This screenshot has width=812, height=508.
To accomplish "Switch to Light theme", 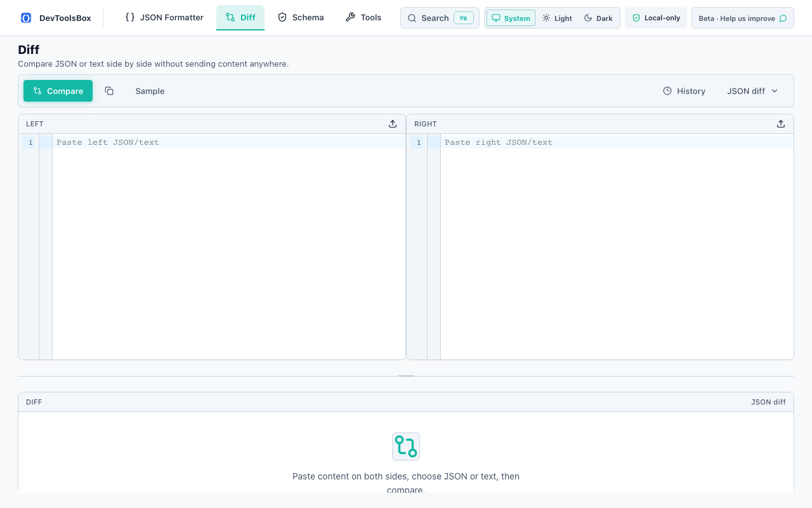I will tap(557, 18).
